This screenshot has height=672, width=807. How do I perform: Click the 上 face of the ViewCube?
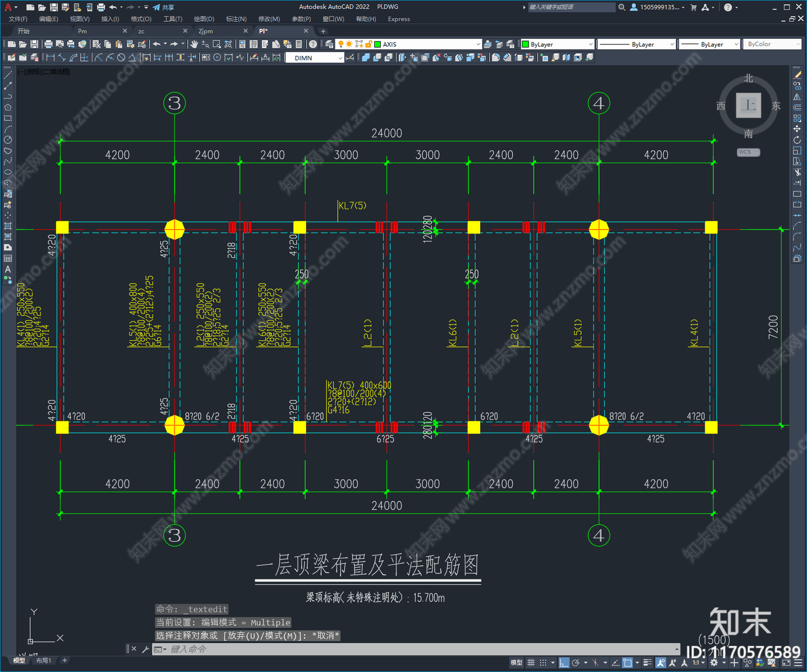(x=748, y=105)
